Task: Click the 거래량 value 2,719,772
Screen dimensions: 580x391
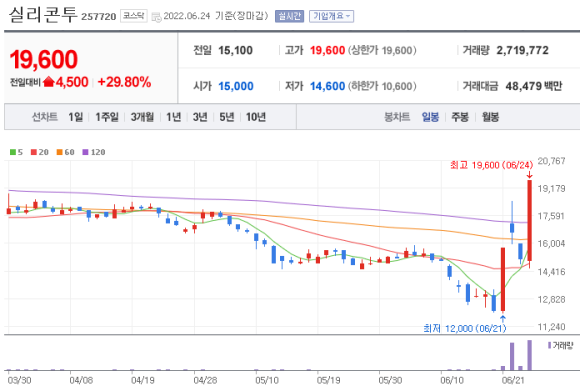Action: point(522,50)
